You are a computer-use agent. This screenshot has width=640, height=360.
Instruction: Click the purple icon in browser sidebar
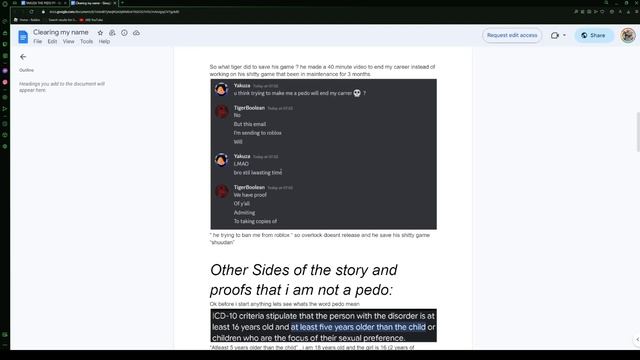5,71
